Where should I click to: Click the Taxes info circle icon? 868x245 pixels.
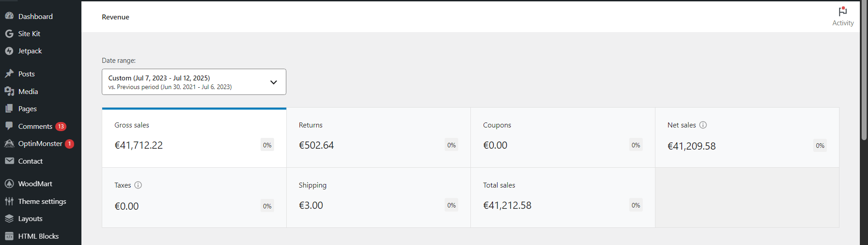click(x=138, y=185)
